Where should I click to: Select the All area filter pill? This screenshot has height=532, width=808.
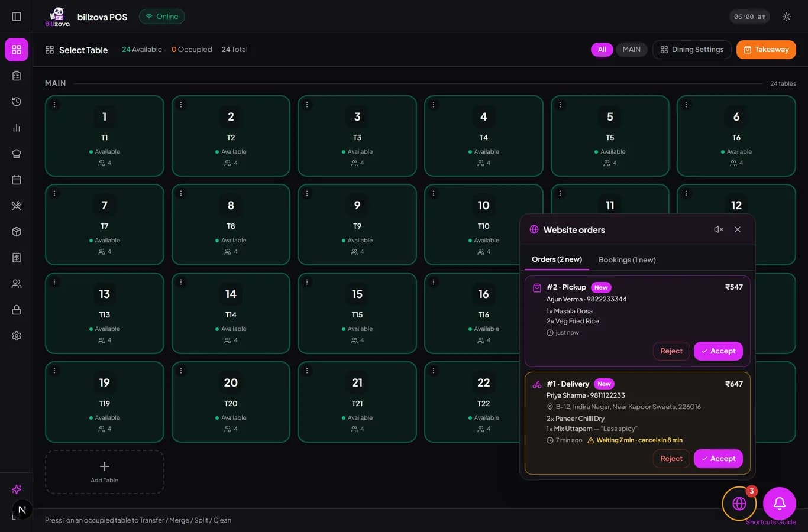602,50
